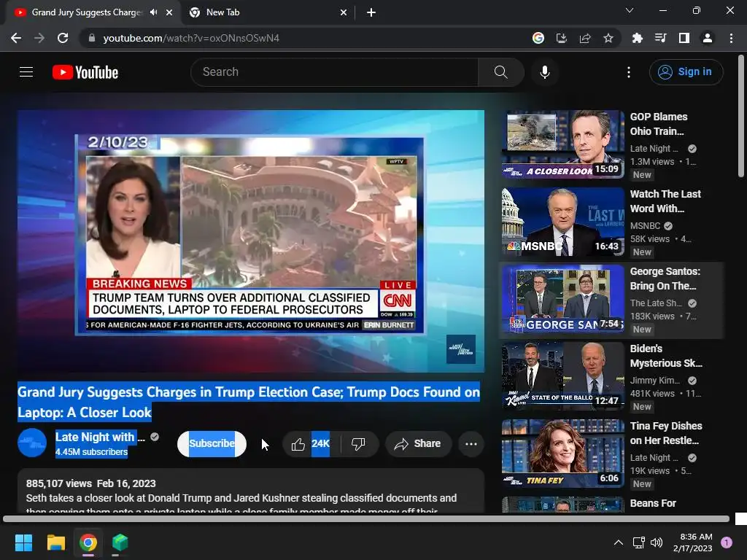
Task: Open Late Night with... channel name link
Action: 99,437
